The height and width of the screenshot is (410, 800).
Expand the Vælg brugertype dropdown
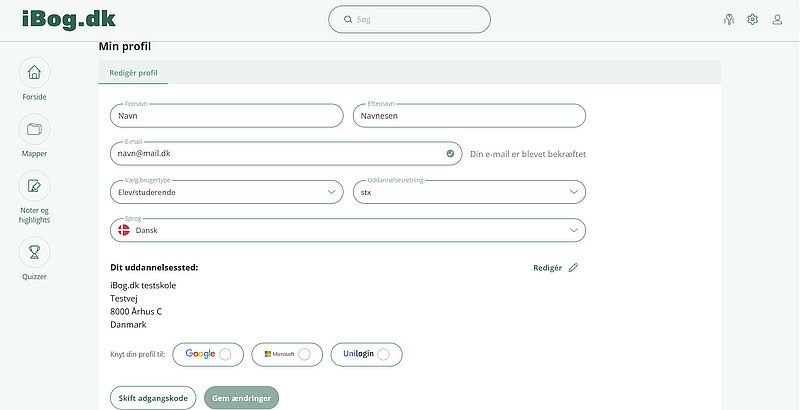(227, 192)
